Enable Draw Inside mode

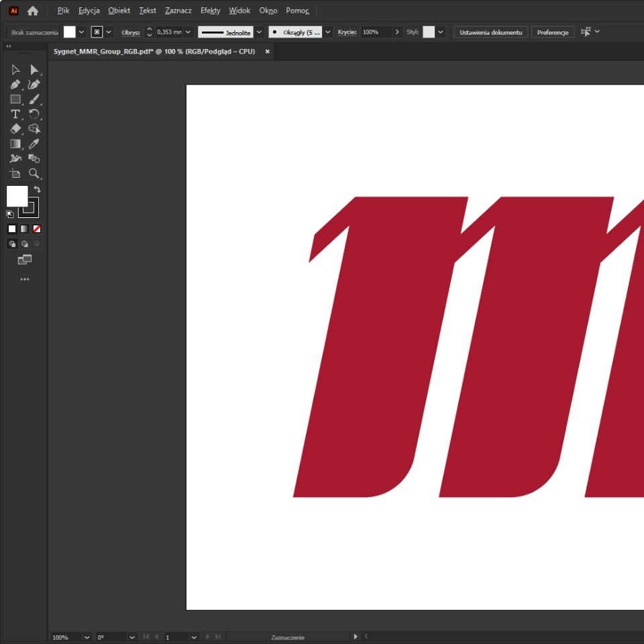pyautogui.click(x=36, y=244)
